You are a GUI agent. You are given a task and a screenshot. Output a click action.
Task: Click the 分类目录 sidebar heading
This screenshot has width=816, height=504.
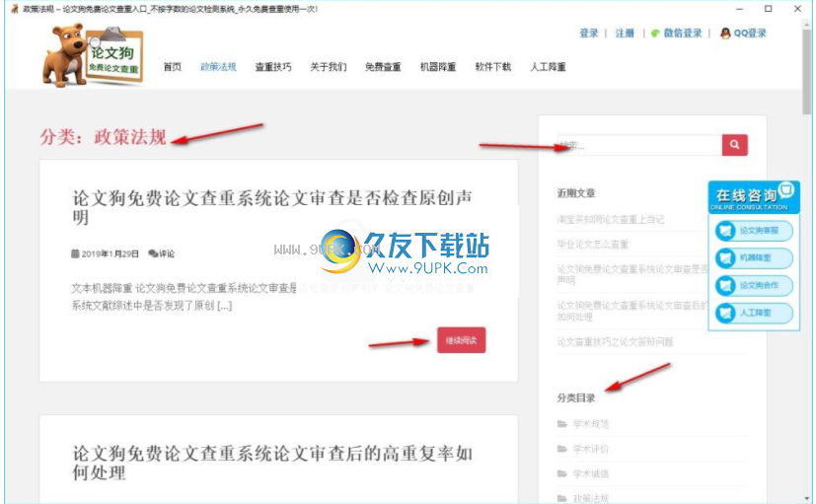coord(576,397)
